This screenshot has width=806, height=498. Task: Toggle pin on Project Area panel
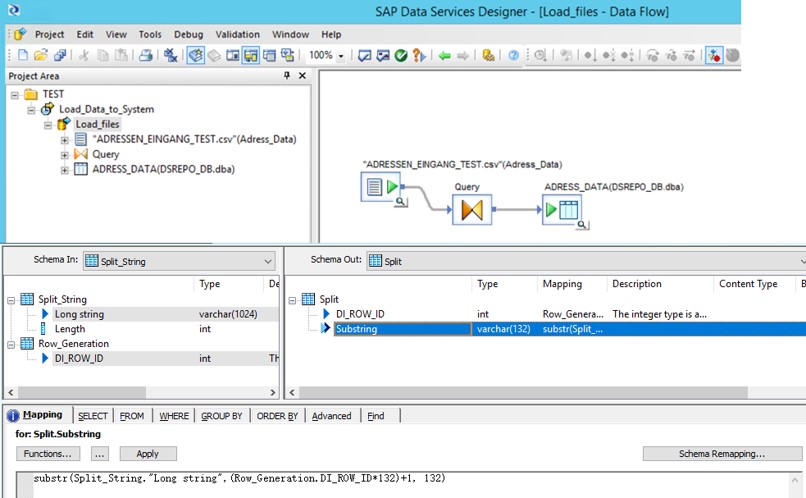click(288, 76)
